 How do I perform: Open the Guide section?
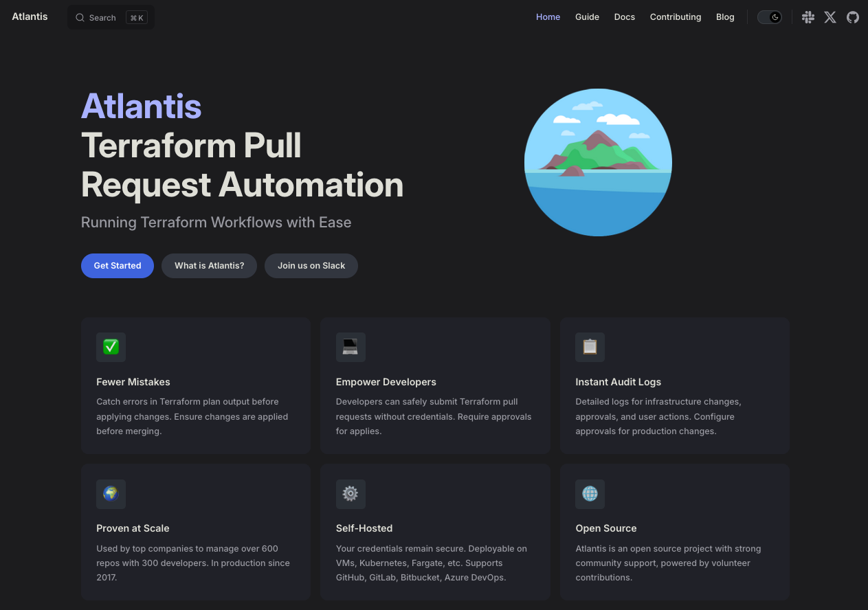[x=587, y=16]
